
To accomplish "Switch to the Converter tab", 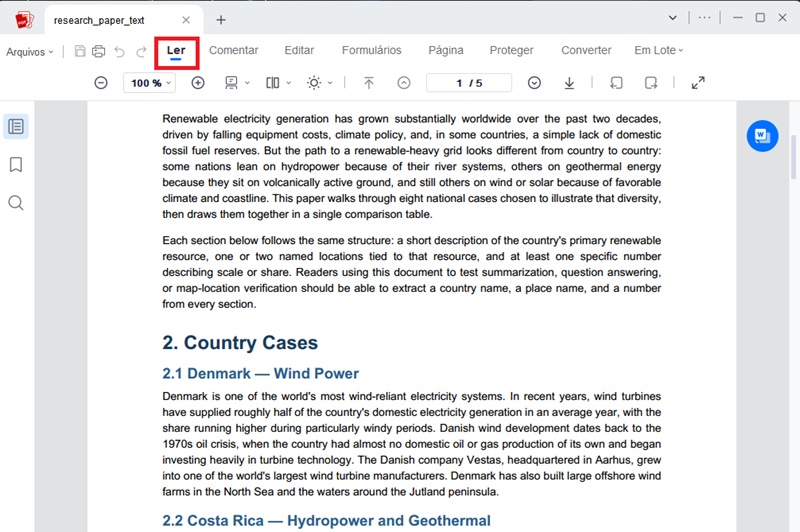I will tap(586, 50).
